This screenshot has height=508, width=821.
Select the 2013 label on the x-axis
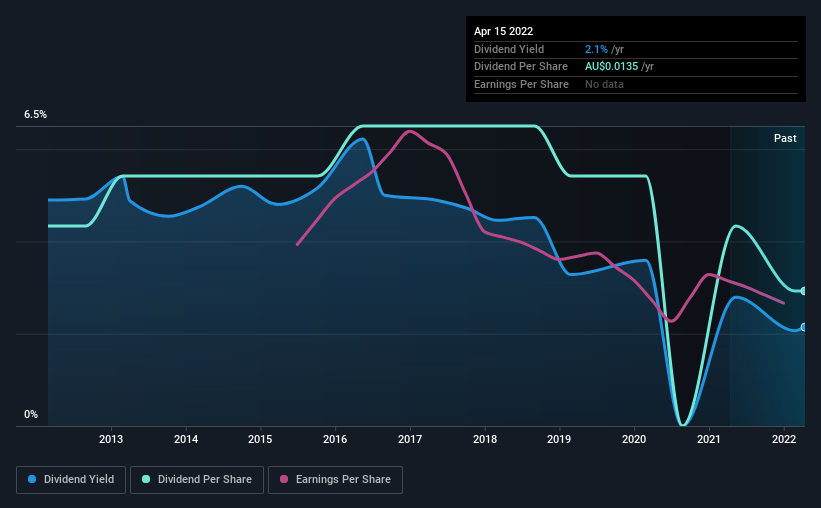point(111,439)
